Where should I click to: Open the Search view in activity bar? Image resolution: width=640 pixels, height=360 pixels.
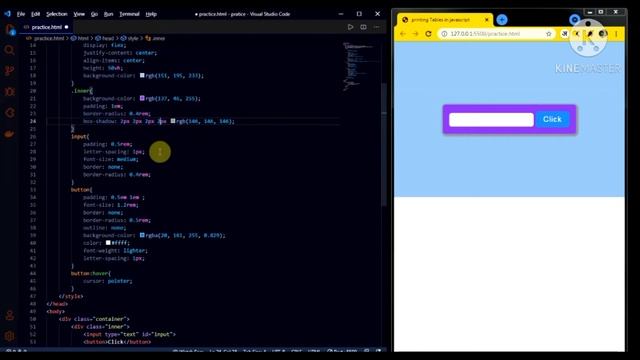click(x=9, y=50)
